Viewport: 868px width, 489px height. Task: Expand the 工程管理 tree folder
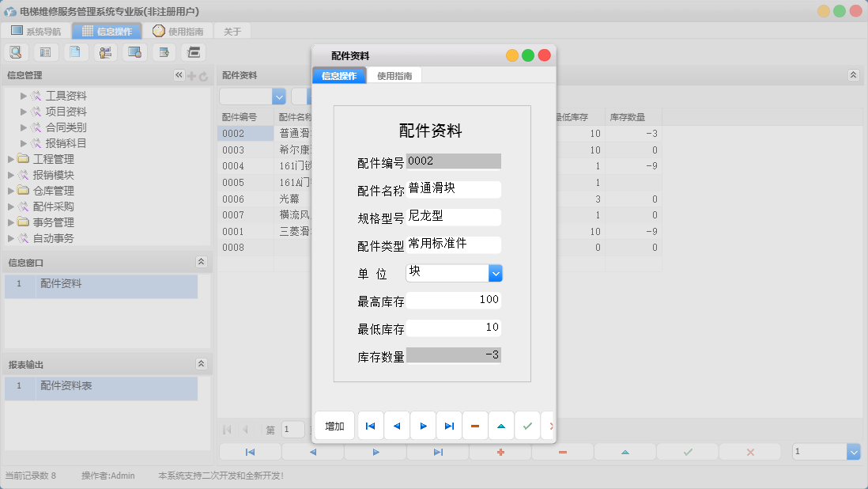pos(11,159)
